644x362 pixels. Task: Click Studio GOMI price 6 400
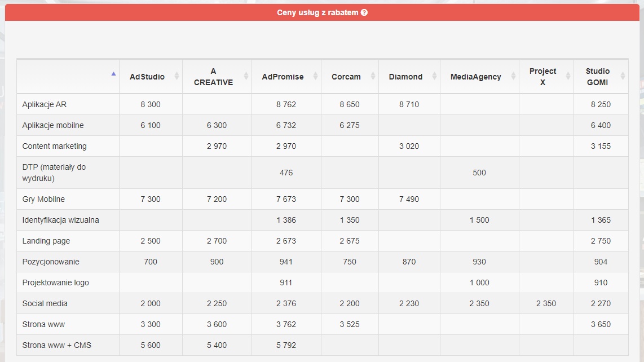point(601,125)
